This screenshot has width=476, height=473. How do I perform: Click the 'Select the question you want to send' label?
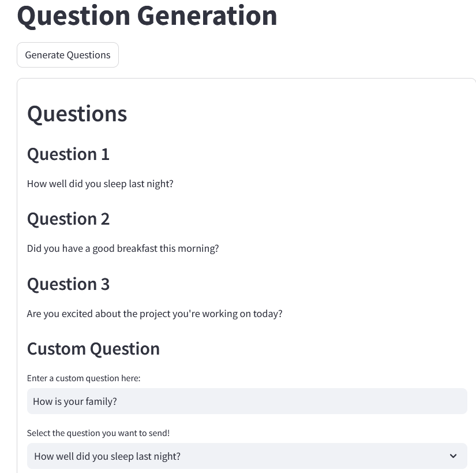98,433
